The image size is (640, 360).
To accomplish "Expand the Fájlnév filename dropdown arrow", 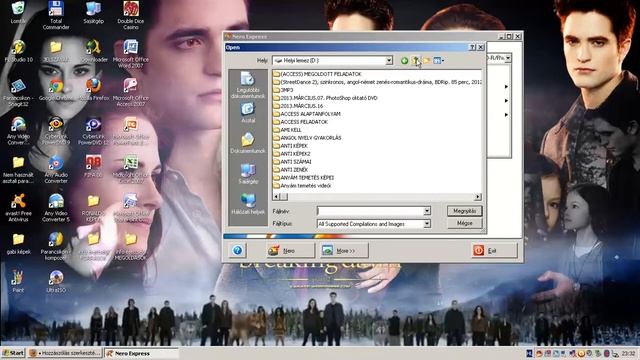I will point(427,211).
